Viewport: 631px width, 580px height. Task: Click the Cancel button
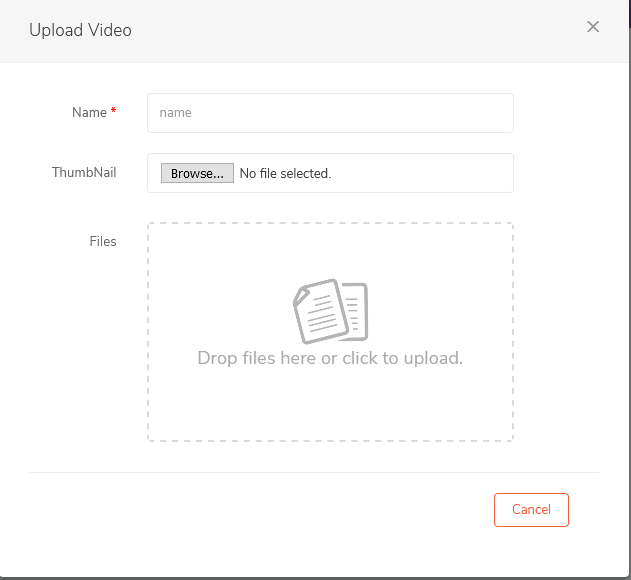pos(531,510)
